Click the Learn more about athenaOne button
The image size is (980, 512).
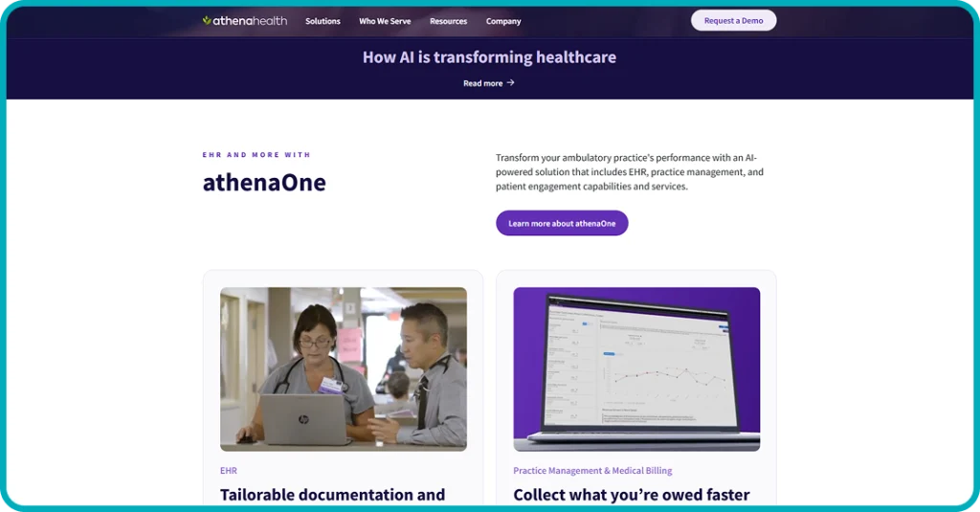click(562, 223)
